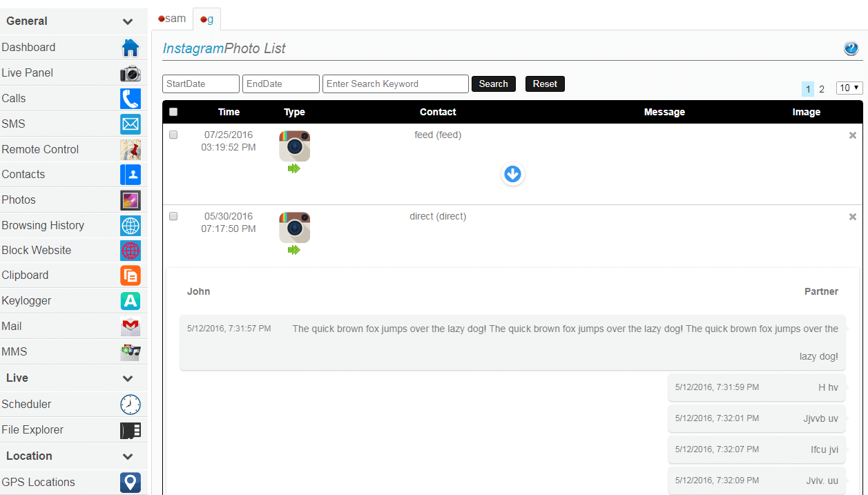Click the StartDate input field
The height and width of the screenshot is (495, 868).
(201, 84)
